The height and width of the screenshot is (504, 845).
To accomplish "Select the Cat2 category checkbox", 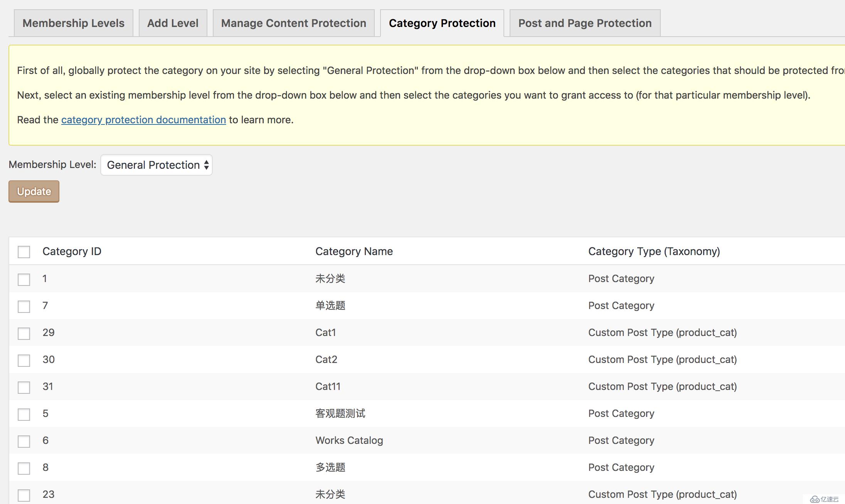I will pyautogui.click(x=24, y=360).
